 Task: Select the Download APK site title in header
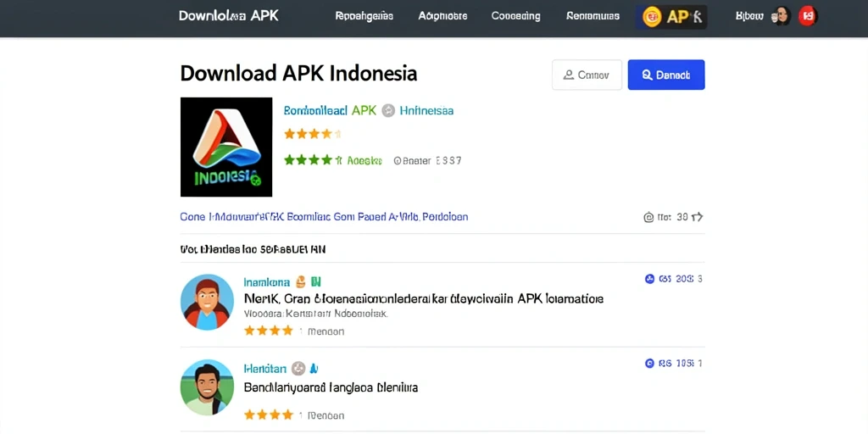(229, 15)
